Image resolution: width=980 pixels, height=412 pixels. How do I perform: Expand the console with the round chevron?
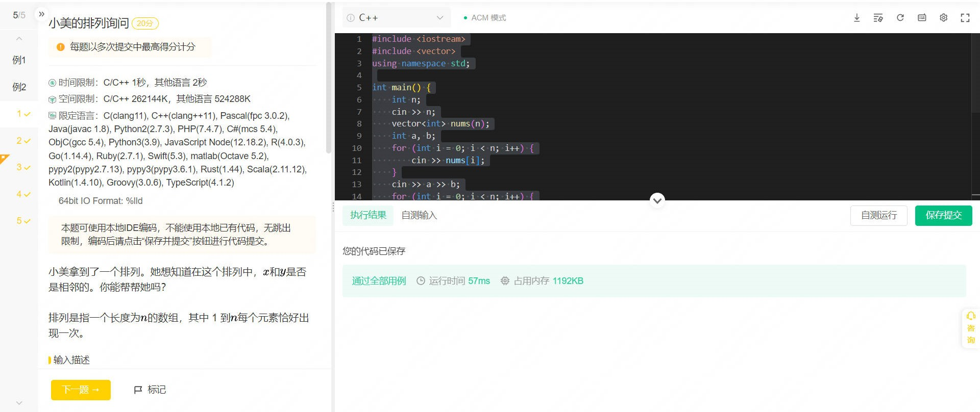657,200
